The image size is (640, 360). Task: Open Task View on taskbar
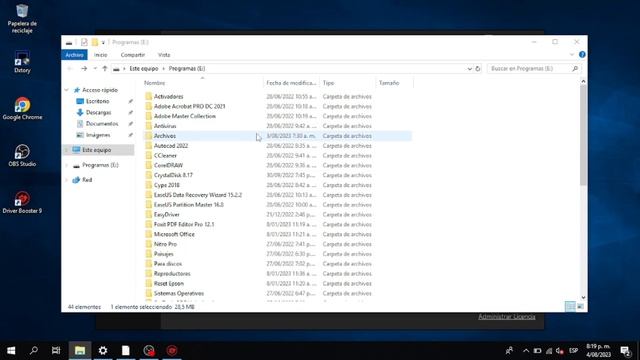[x=56, y=350]
